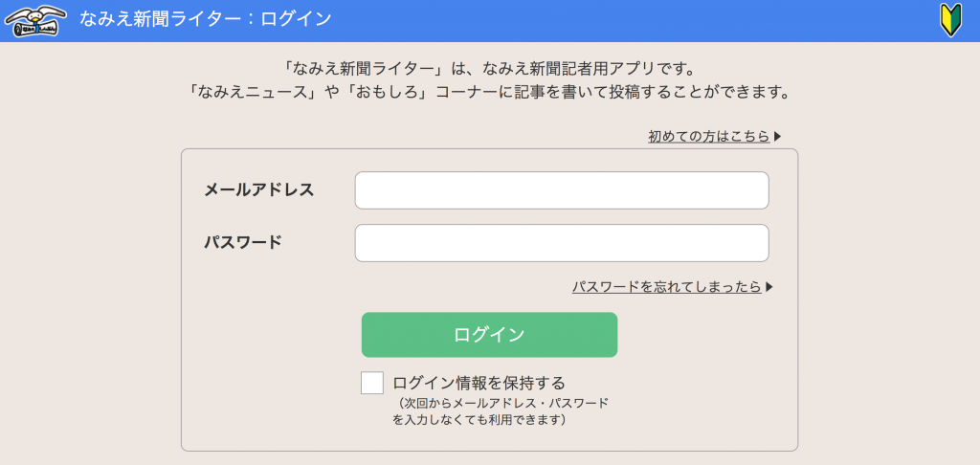Click the ログイン情報を保持する label text

(479, 382)
